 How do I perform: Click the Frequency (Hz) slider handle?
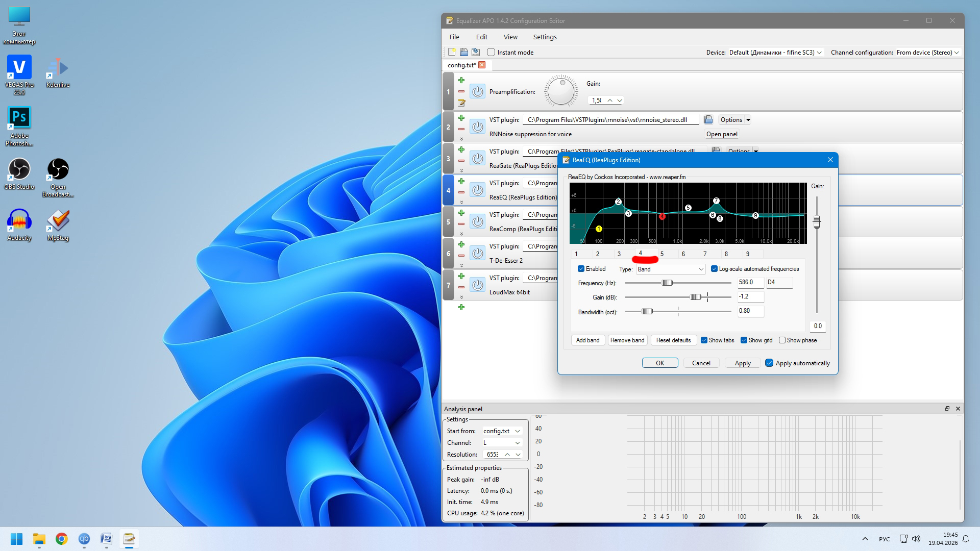pos(667,283)
